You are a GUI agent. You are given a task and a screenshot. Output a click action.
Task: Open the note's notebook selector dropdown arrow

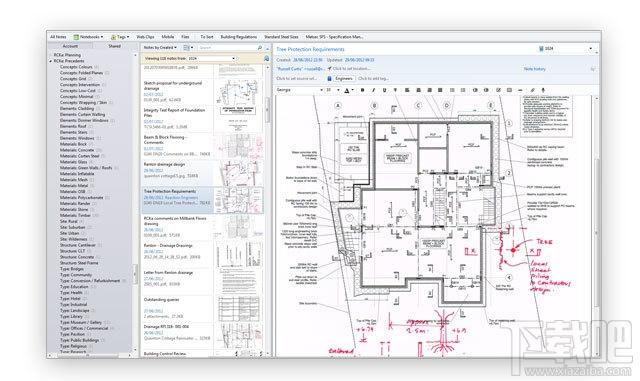[591, 49]
